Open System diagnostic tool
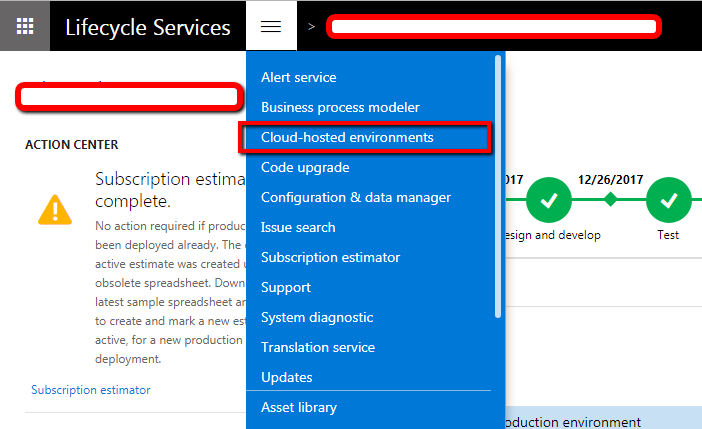Image resolution: width=702 pixels, height=429 pixels. pyautogui.click(x=317, y=317)
